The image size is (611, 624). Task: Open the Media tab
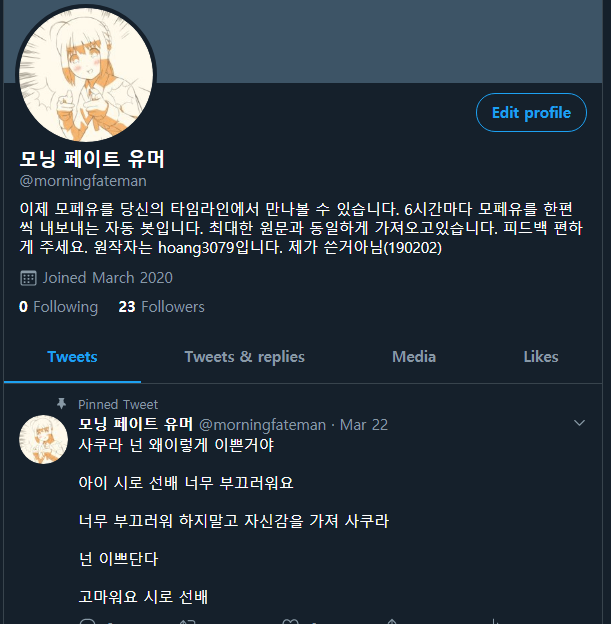(414, 357)
